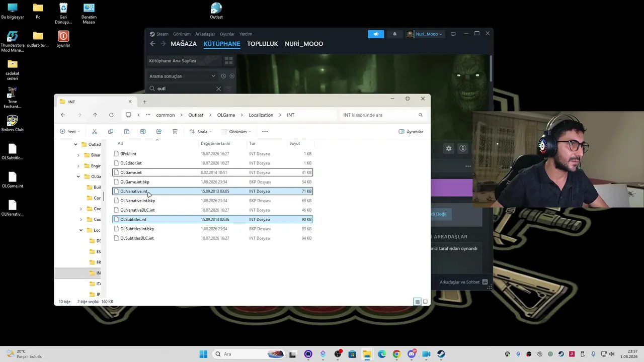
Task: Delete selected files with the trash icon
Action: [175, 132]
